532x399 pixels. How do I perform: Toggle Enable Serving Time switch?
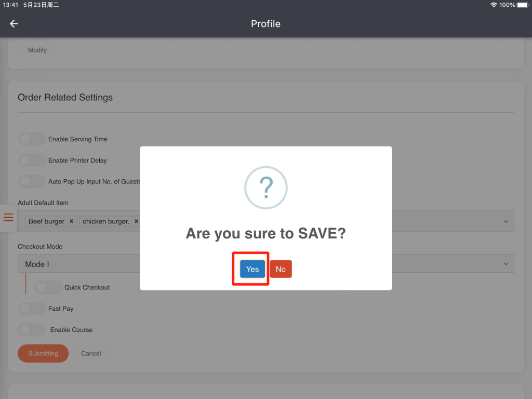click(32, 139)
